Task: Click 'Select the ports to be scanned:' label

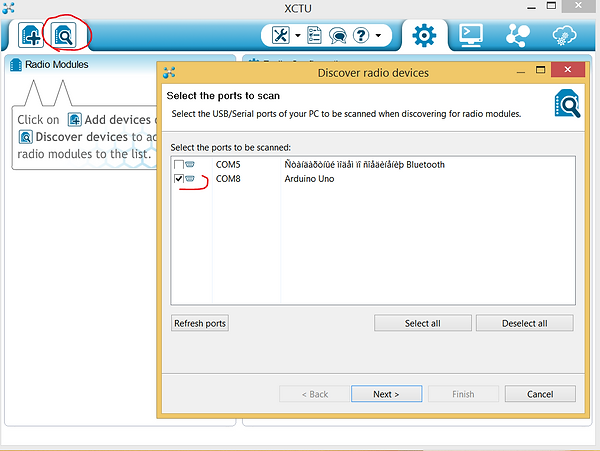Action: point(230,147)
